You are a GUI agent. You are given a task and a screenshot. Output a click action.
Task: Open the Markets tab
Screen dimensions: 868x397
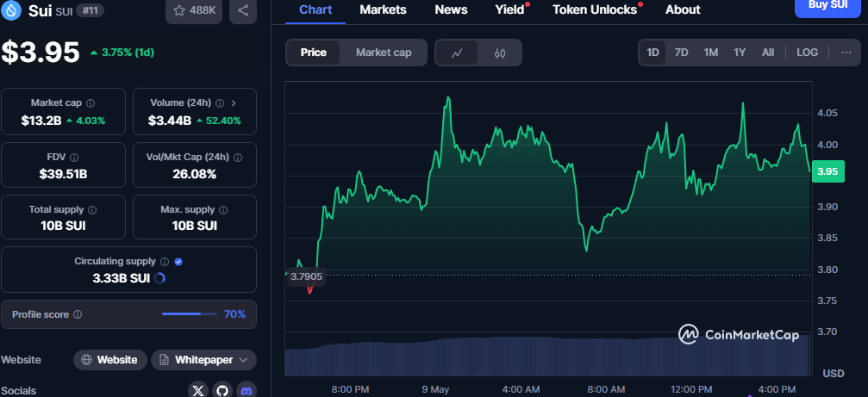(383, 10)
